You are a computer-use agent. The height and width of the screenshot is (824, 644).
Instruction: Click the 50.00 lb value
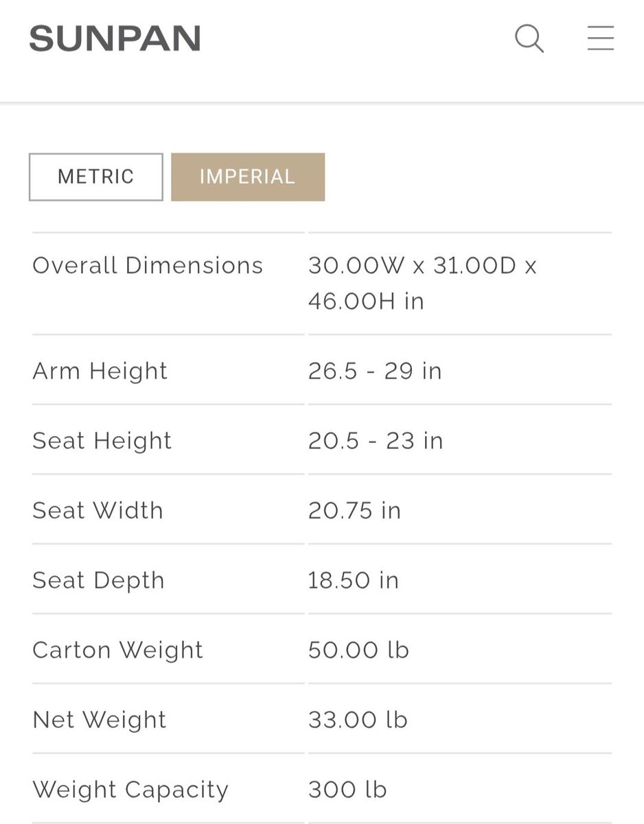358,650
